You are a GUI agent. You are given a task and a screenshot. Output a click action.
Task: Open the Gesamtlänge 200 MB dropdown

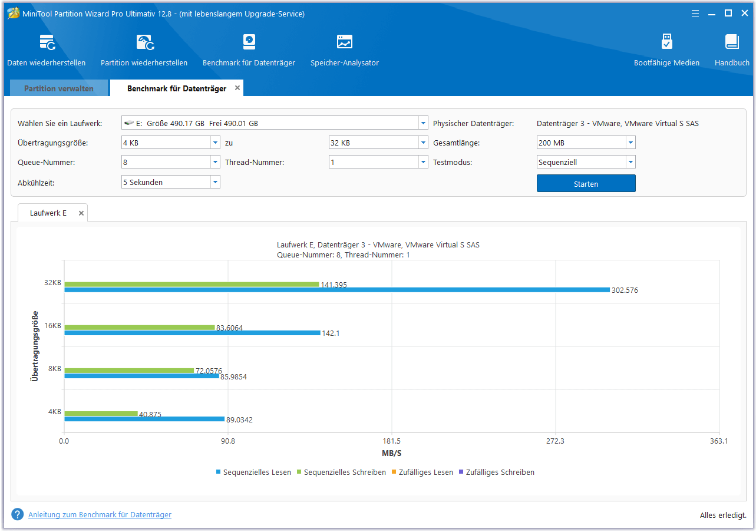630,143
